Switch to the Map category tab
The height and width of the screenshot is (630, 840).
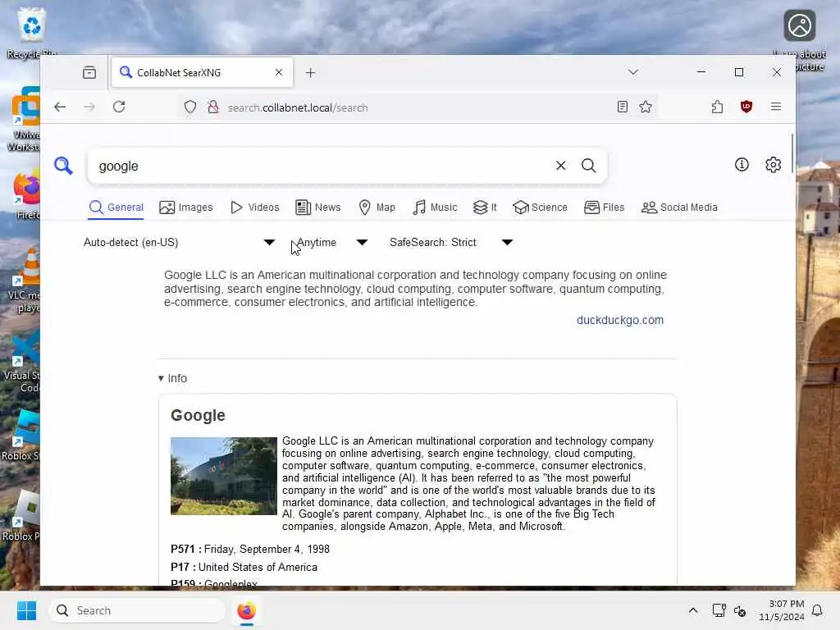pos(377,208)
